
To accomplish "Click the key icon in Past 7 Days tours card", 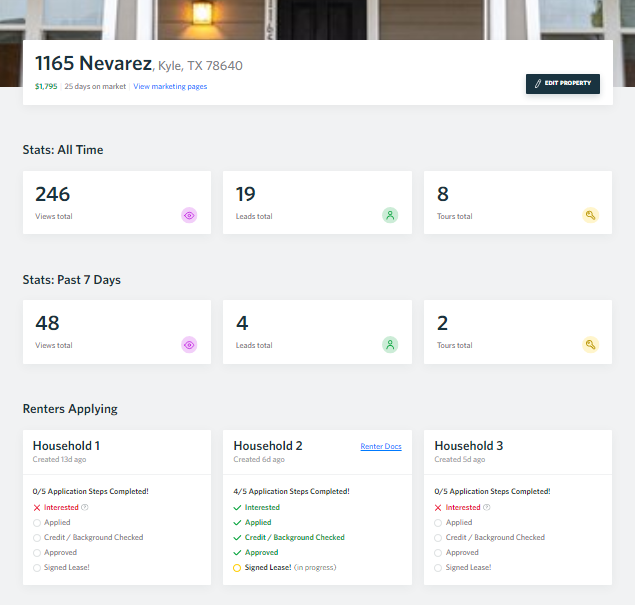I will tap(590, 345).
